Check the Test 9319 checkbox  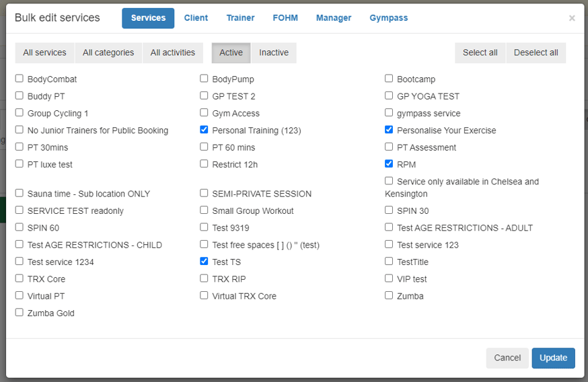204,227
